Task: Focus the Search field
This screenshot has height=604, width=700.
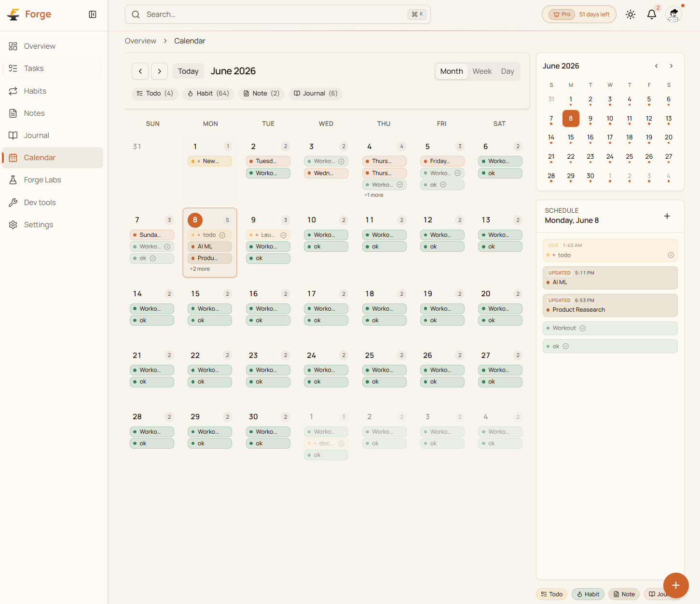Action: coord(278,14)
